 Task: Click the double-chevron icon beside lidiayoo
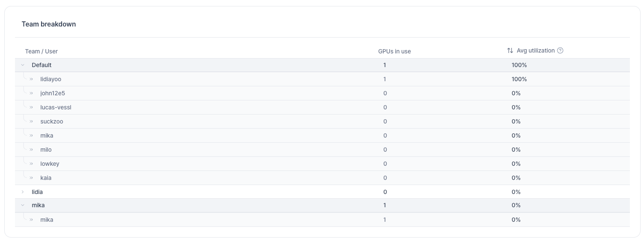pos(31,79)
